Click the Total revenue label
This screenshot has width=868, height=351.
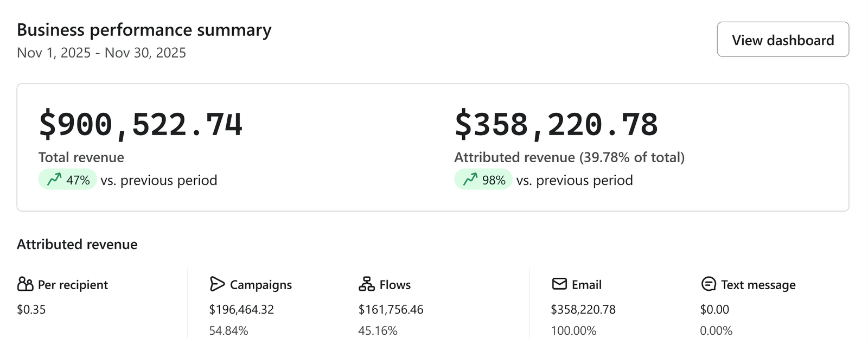click(81, 157)
